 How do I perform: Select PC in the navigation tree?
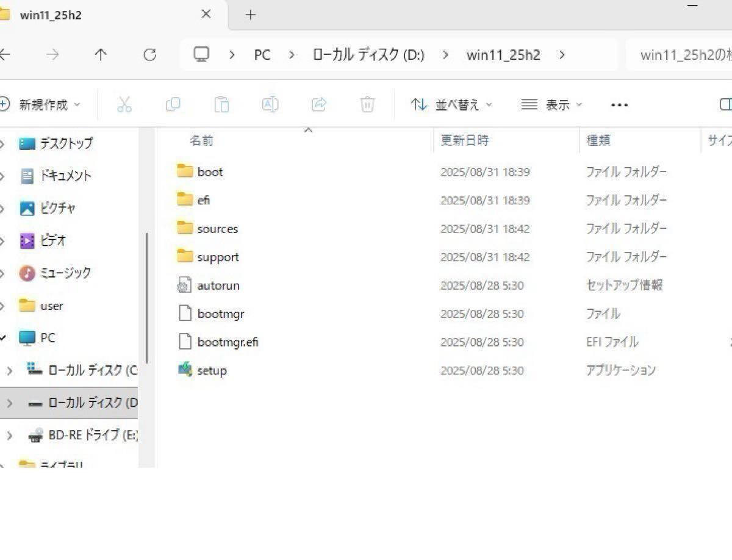point(47,338)
